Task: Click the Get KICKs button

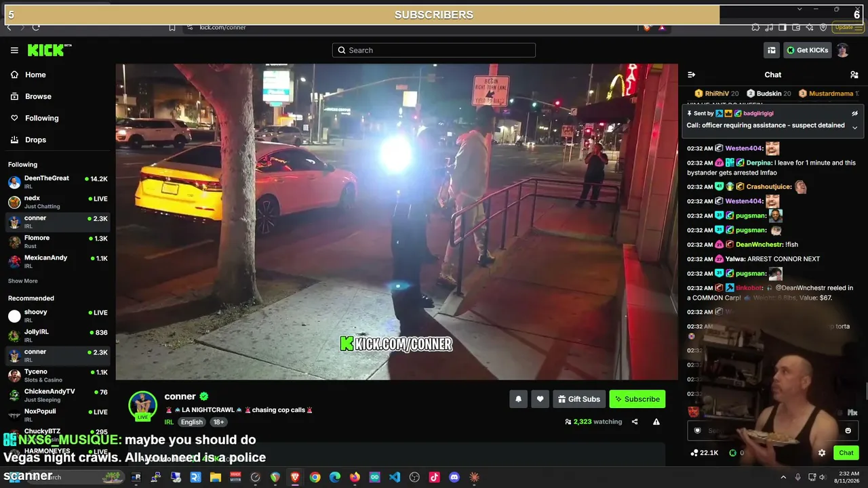Action: coord(807,50)
